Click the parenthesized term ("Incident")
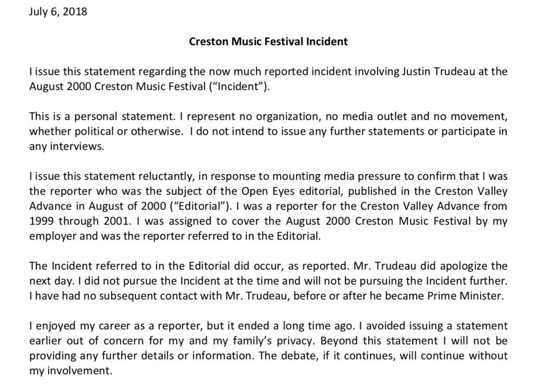 (240, 86)
